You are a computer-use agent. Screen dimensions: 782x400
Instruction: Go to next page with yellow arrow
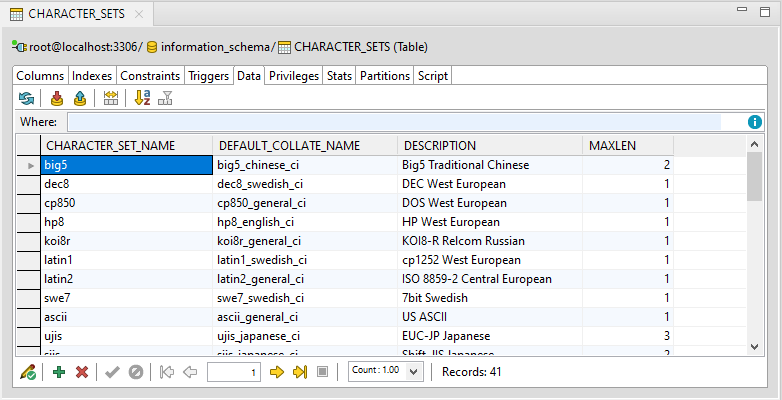(278, 372)
